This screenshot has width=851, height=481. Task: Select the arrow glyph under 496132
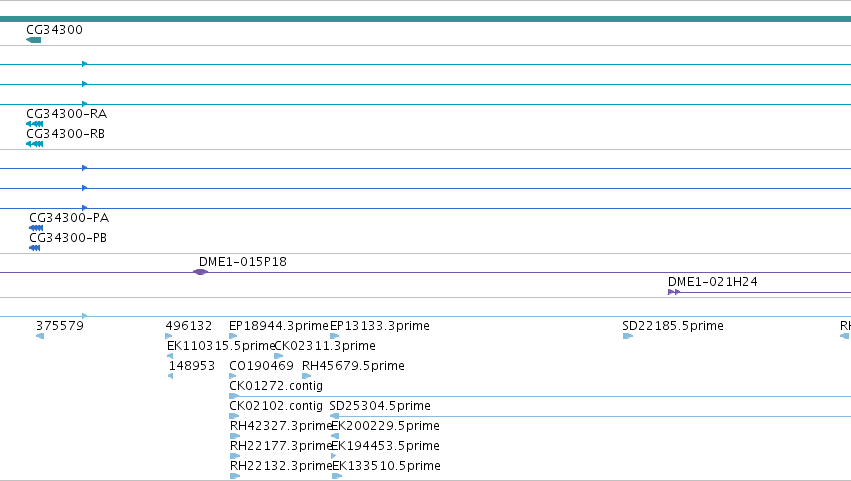point(169,336)
